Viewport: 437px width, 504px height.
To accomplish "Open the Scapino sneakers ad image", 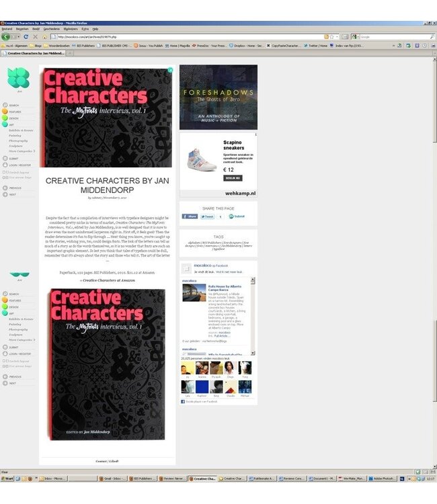I will point(202,160).
